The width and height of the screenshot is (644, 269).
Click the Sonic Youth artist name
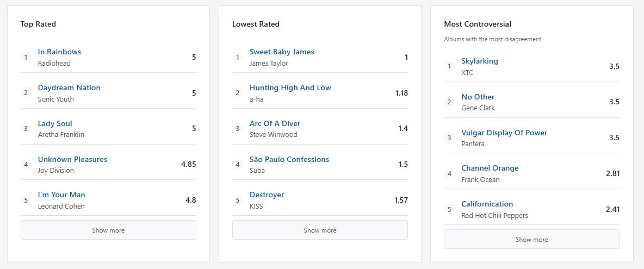pyautogui.click(x=56, y=99)
